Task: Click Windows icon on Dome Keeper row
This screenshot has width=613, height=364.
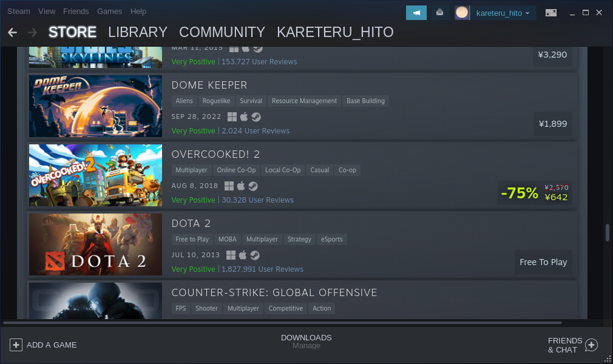Action: (232, 117)
